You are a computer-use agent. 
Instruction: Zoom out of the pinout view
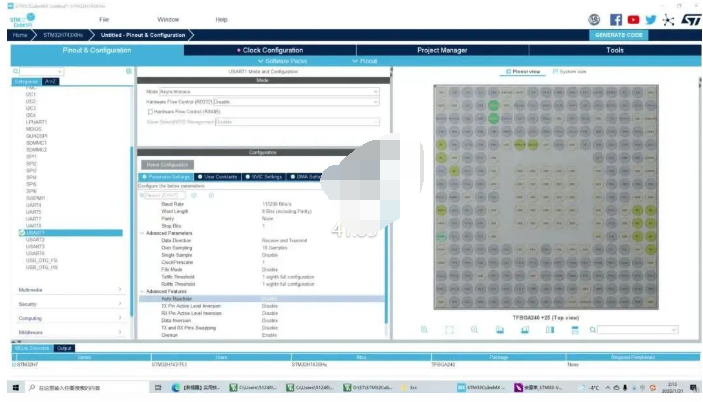point(474,330)
